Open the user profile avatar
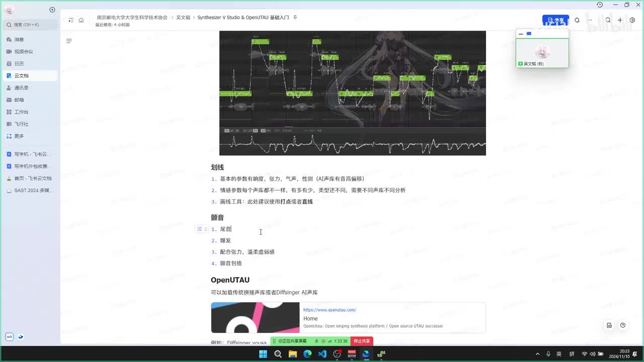 click(x=9, y=10)
